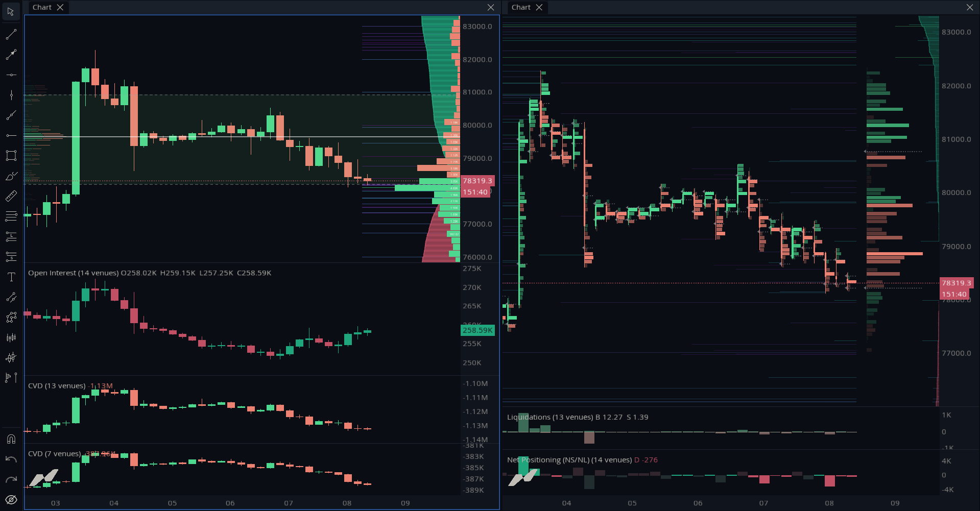Select the crossed-out candles tool
The image size is (980, 511).
click(x=11, y=357)
